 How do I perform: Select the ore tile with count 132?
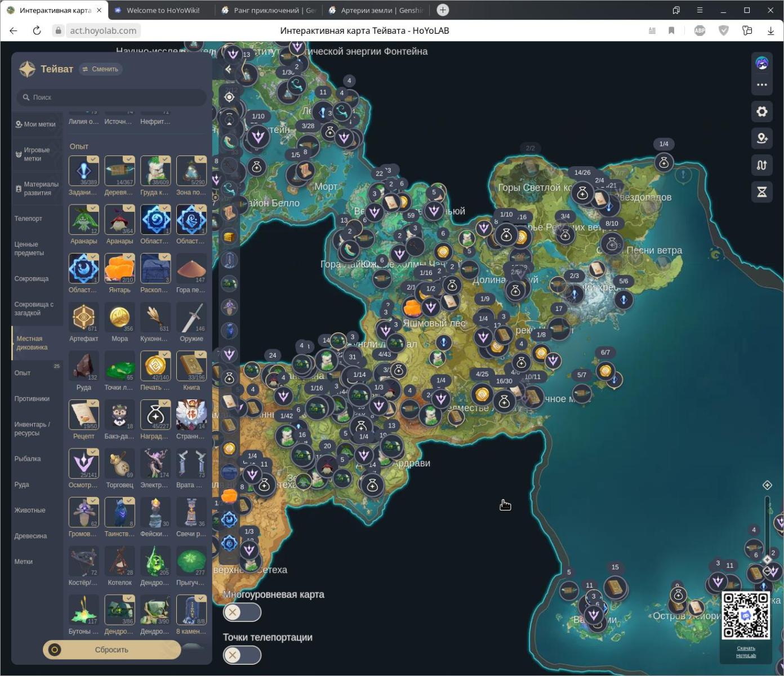coord(83,366)
